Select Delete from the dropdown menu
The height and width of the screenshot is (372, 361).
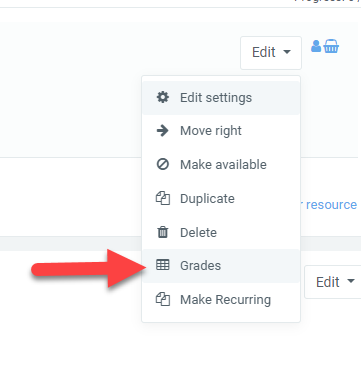coord(221,232)
